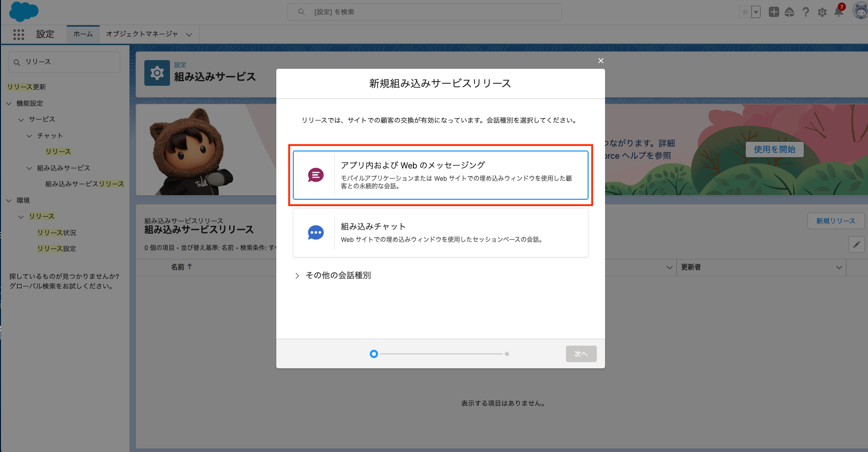Image resolution: width=868 pixels, height=452 pixels.
Task: Click the pencil edit icon on list
Action: tap(856, 244)
